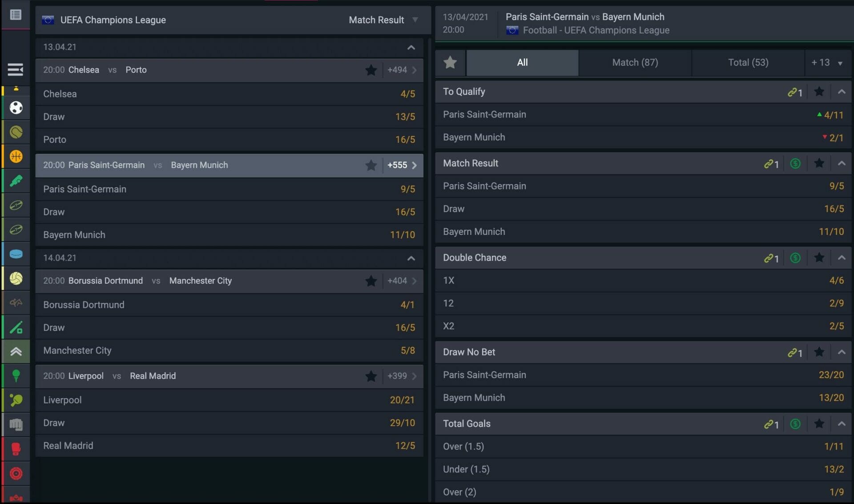Select the MMA fist sport icon

coord(16,424)
